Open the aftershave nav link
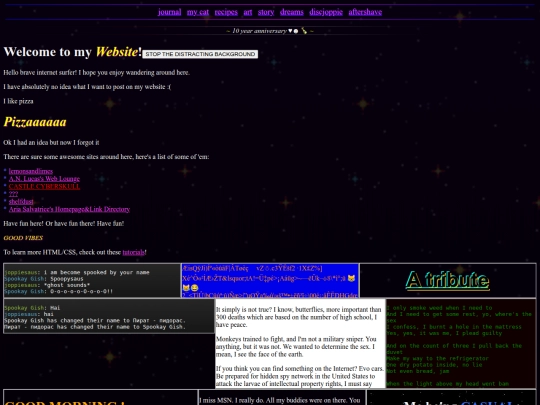Image resolution: width=540 pixels, height=405 pixels. pos(365,12)
